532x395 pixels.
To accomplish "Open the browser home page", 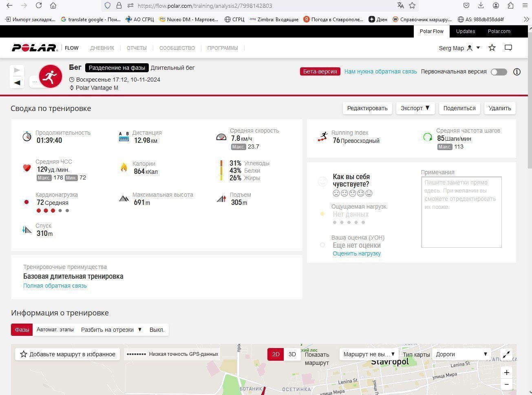I will (53, 6).
